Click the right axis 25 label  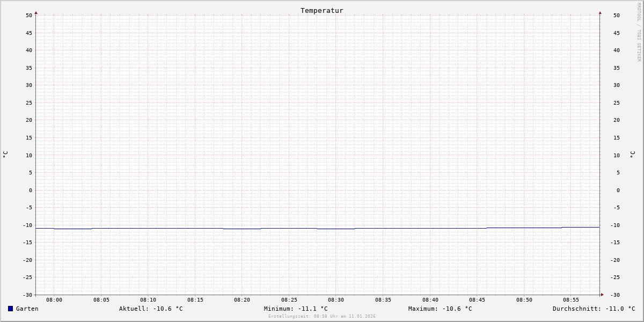click(616, 103)
